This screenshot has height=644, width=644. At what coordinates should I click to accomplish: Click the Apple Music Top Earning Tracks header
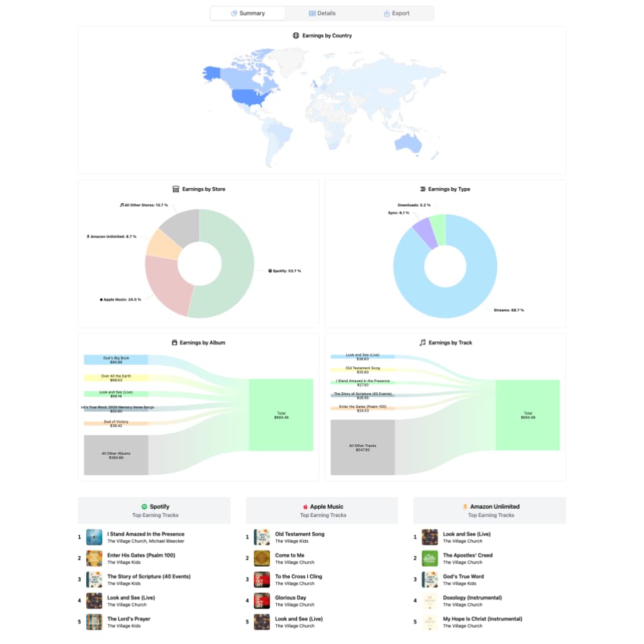(322, 511)
